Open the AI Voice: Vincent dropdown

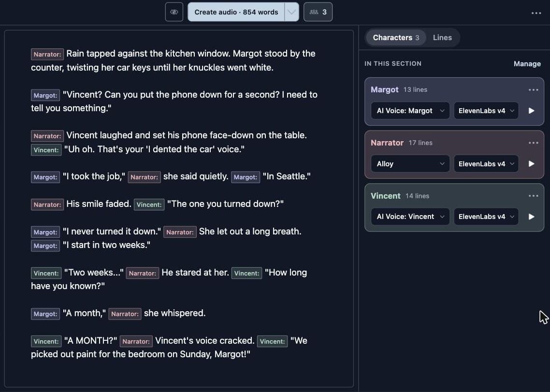click(x=410, y=217)
